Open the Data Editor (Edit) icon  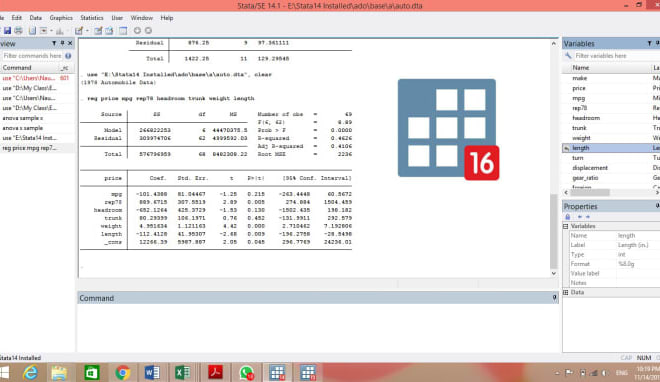click(x=98, y=31)
